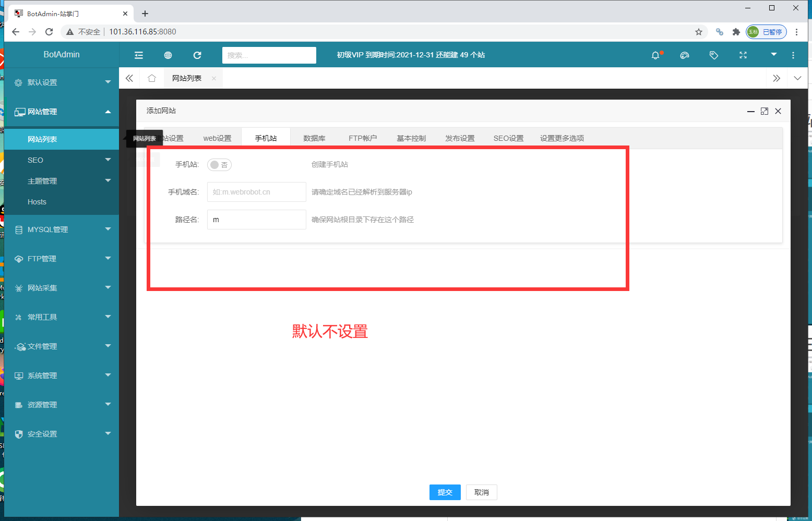The width and height of the screenshot is (812, 521).
Task: Bookmark this page with star icon
Action: click(699, 32)
